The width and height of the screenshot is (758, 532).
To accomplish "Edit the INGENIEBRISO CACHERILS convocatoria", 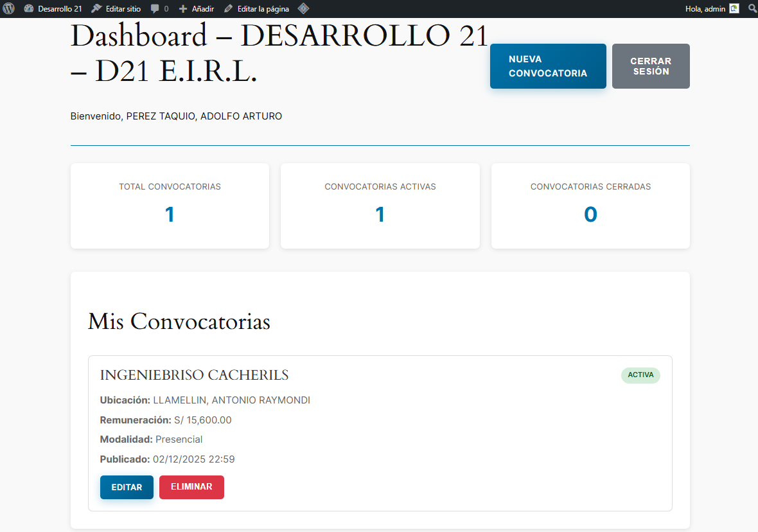I will click(127, 487).
